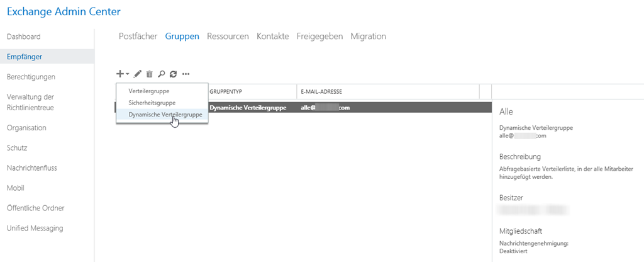
Task: Select the row's alle@ email address cell
Action: 326,108
